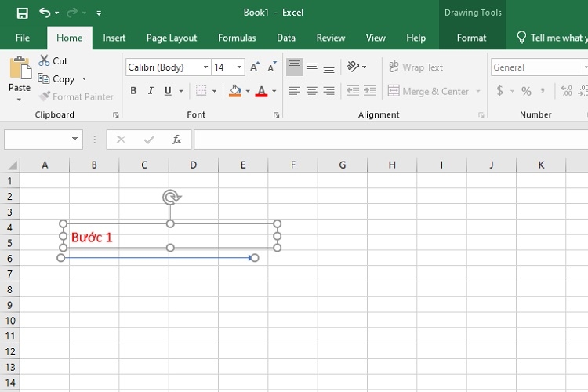Select row 10 header

click(10, 321)
